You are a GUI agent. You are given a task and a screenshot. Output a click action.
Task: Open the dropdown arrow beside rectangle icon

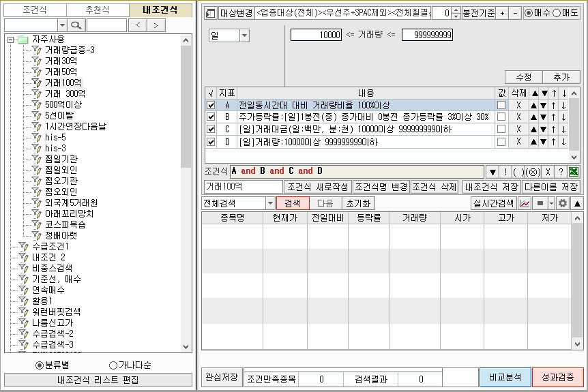click(x=551, y=203)
